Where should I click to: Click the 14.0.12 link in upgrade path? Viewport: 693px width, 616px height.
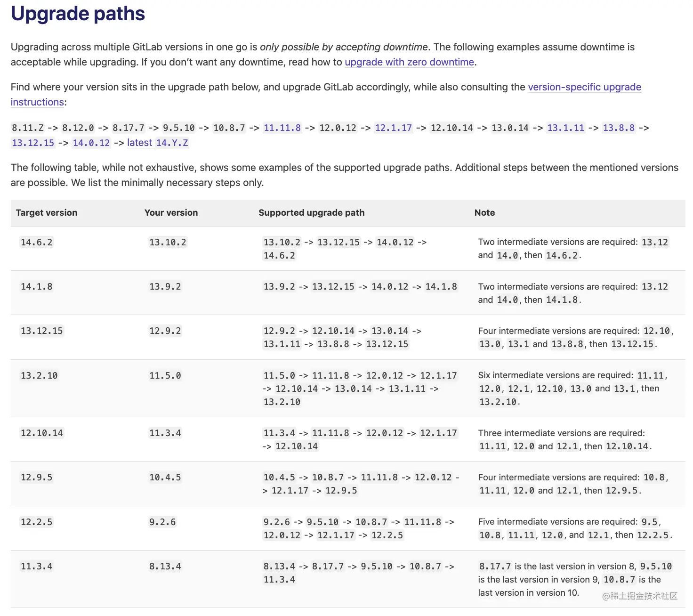coord(91,143)
